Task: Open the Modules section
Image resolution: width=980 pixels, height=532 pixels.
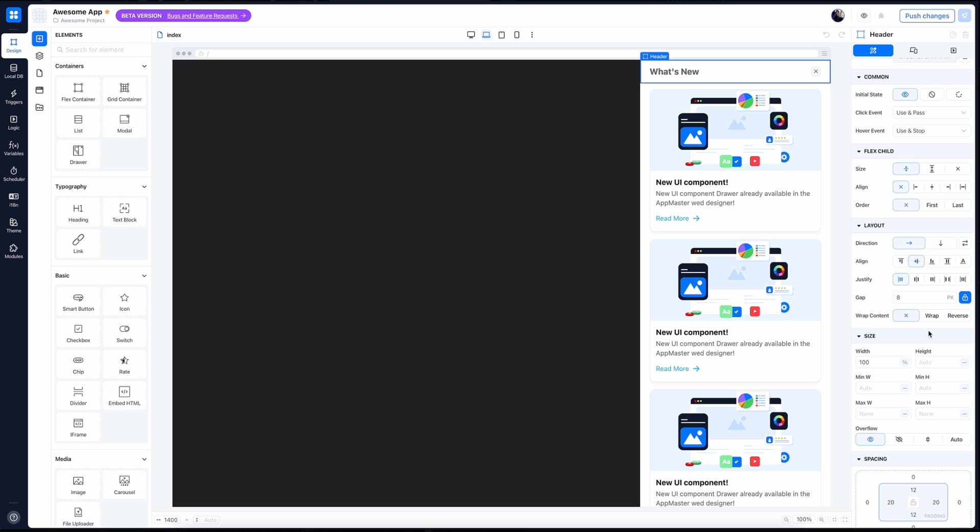Action: [14, 251]
